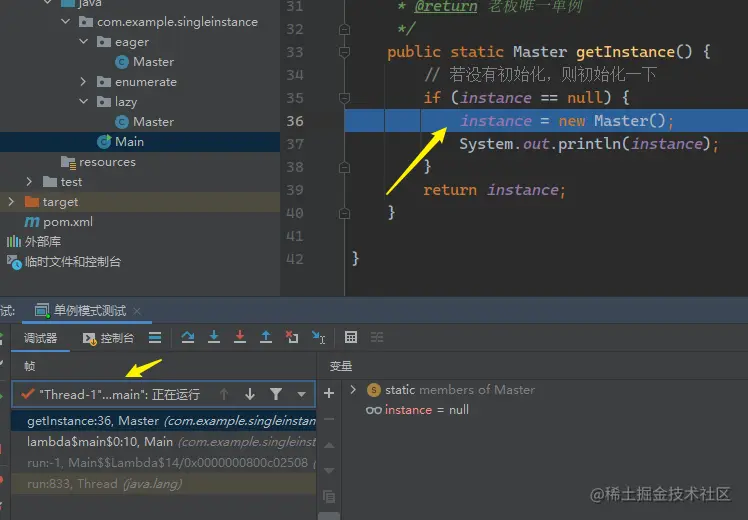Expand the enumerate package folder
This screenshot has width=748, height=520.
(83, 82)
